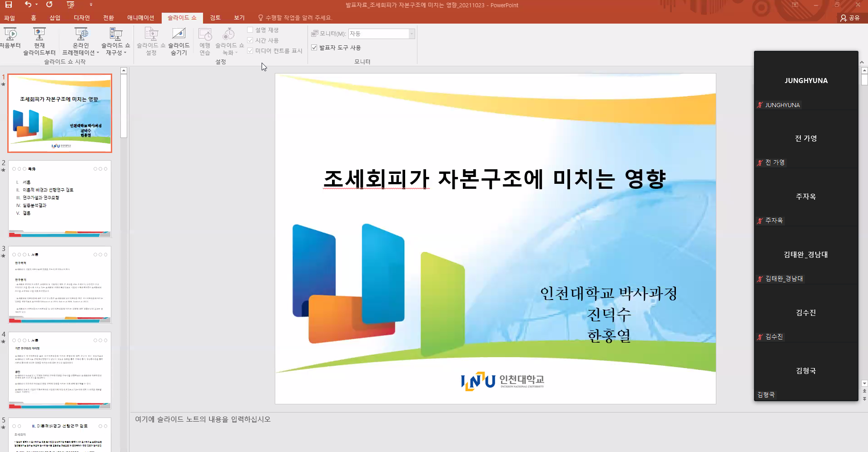
Task: Toggle Use Presenter View (발표자 도구 사용) checkbox
Action: pos(314,48)
